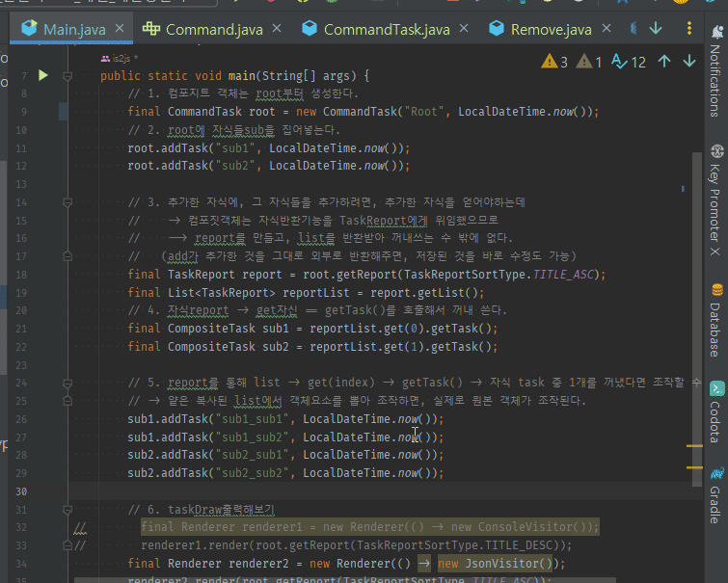Switch to the Remove.java tab
The height and width of the screenshot is (583, 728).
[x=552, y=30]
